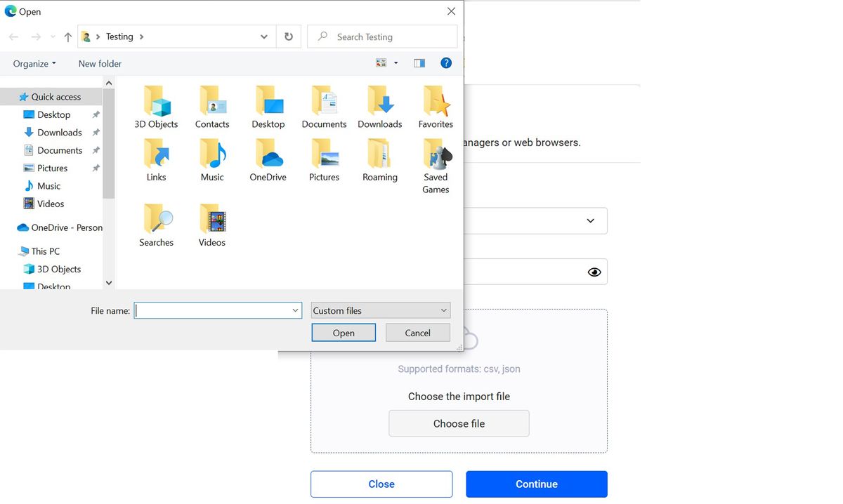This screenshot has height=504, width=843.
Task: Open the File name history dropdown
Action: tap(295, 310)
